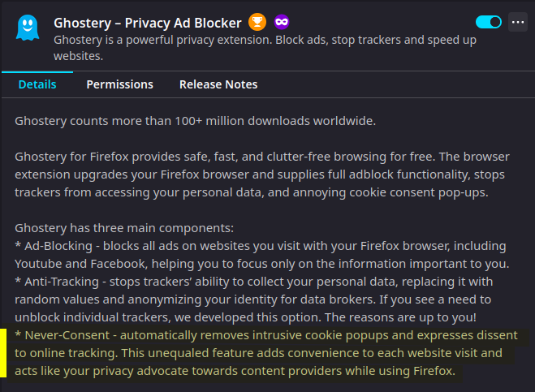Open the three-dot more options menu
The width and height of the screenshot is (535, 392).
[x=518, y=23]
